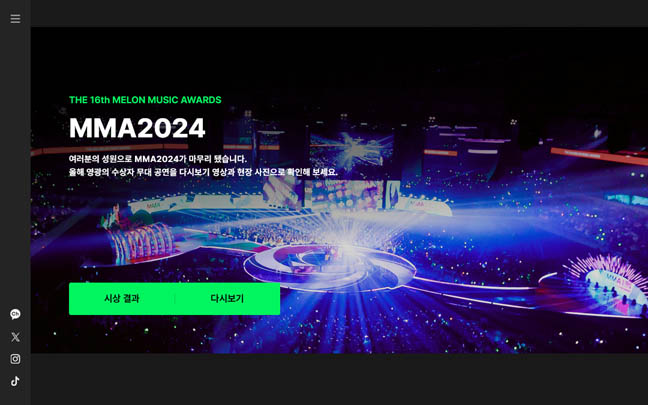Open the hamburger menu
The height and width of the screenshot is (405, 648).
coord(15,19)
